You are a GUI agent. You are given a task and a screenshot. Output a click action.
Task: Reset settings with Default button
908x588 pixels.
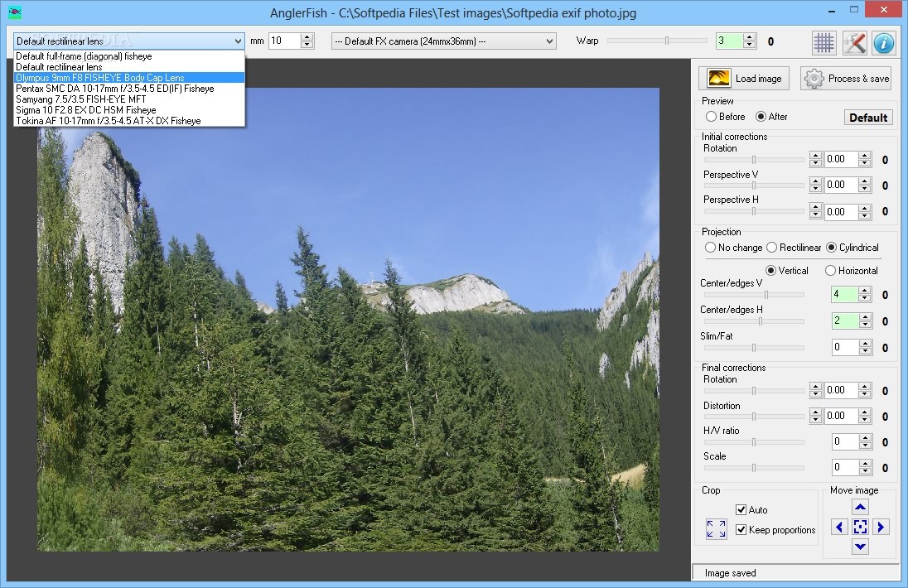click(x=868, y=118)
